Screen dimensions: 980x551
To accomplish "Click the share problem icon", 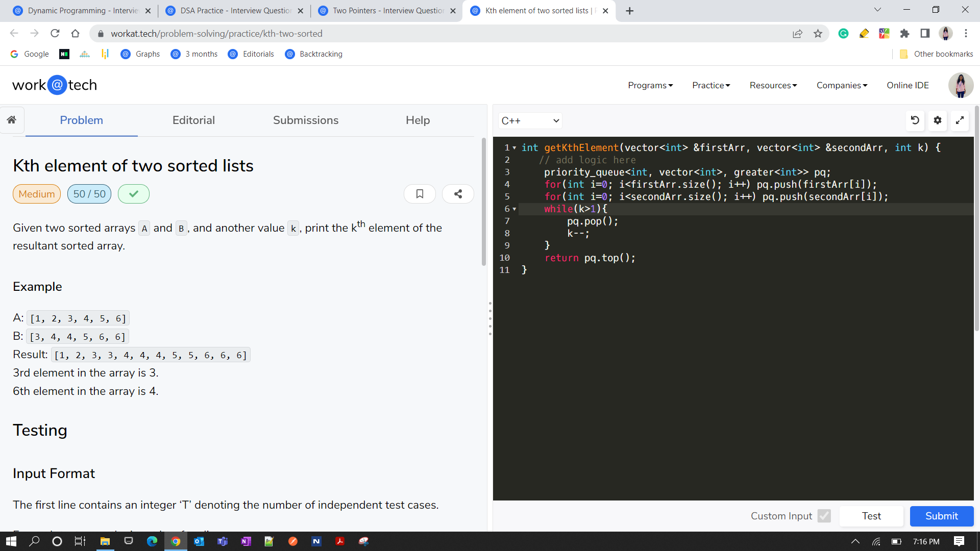I will click(458, 194).
